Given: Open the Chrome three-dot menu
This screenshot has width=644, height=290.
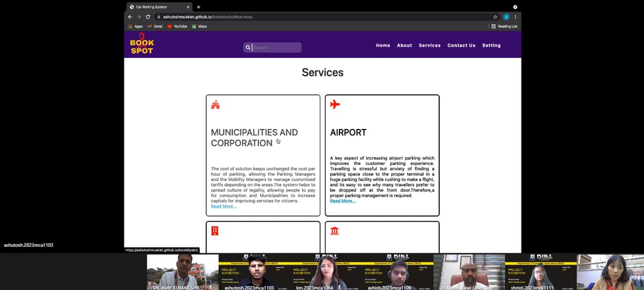Looking at the screenshot, I should tap(515, 17).
